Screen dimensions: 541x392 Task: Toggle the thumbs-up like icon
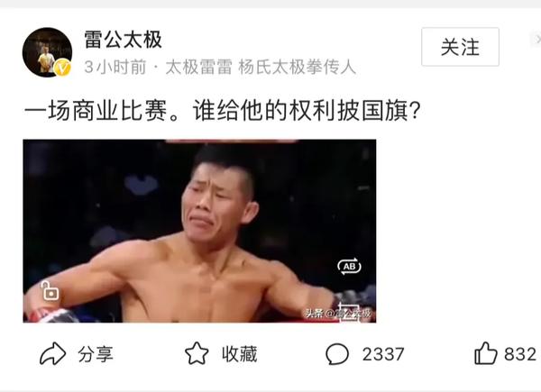coord(486,353)
